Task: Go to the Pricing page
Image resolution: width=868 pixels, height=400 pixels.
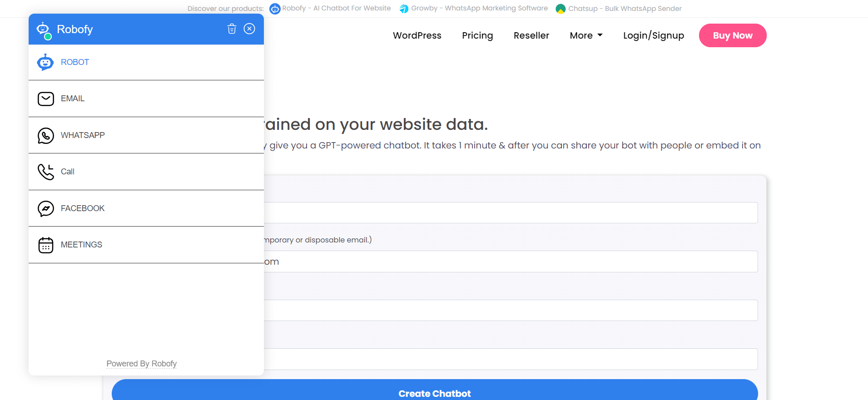Action: (x=477, y=35)
